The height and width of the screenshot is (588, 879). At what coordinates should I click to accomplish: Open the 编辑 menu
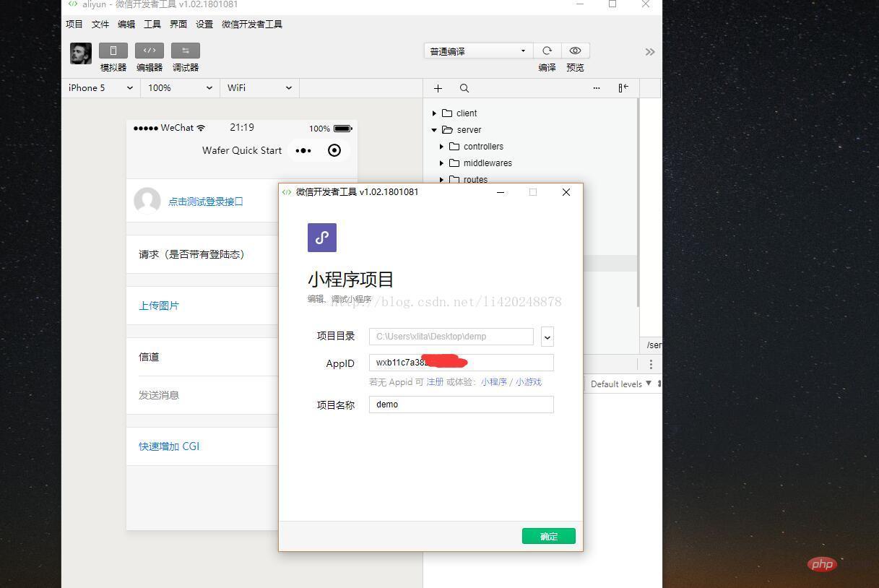126,25
